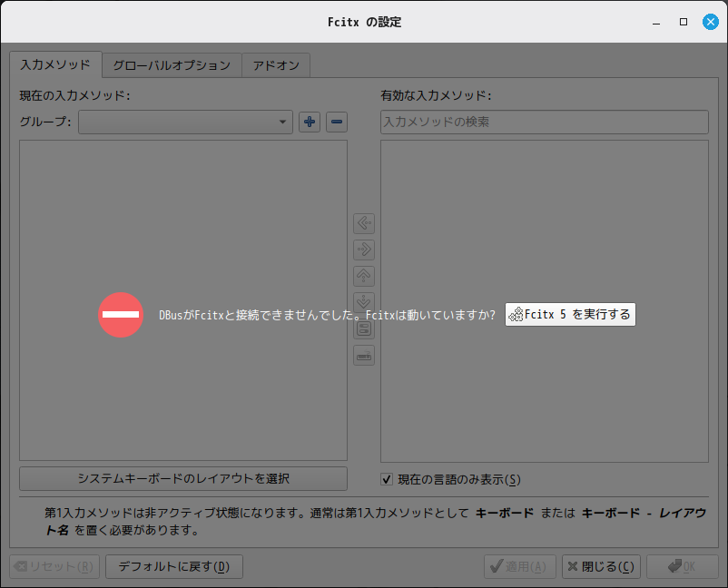
Task: Switch to the 入力メソッド tab
Action: [x=55, y=64]
